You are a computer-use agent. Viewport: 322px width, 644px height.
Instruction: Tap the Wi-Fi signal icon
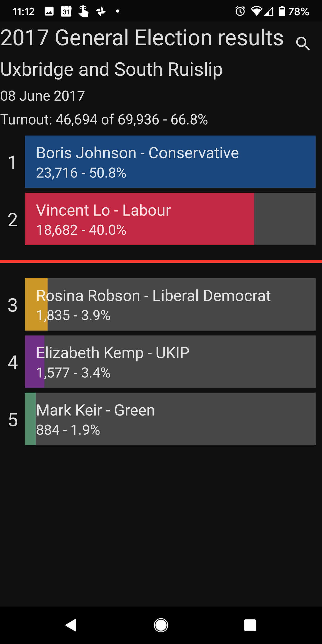pyautogui.click(x=256, y=11)
